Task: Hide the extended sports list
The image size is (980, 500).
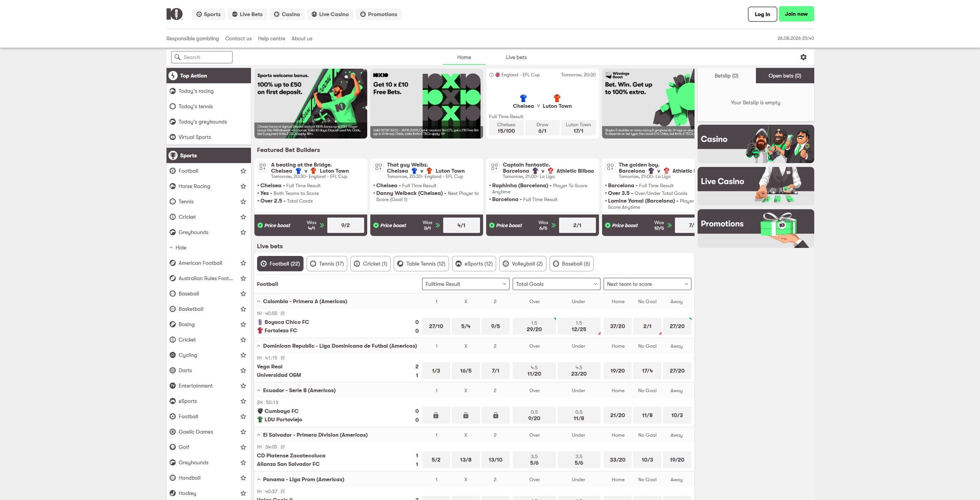Action: click(178, 248)
